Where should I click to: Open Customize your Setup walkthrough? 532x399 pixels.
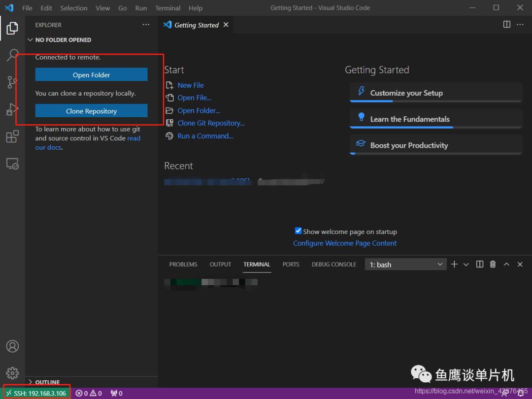click(x=435, y=92)
